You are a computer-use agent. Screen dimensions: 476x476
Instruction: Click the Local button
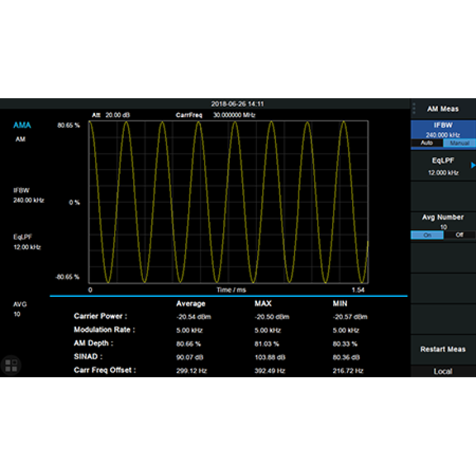click(x=443, y=371)
